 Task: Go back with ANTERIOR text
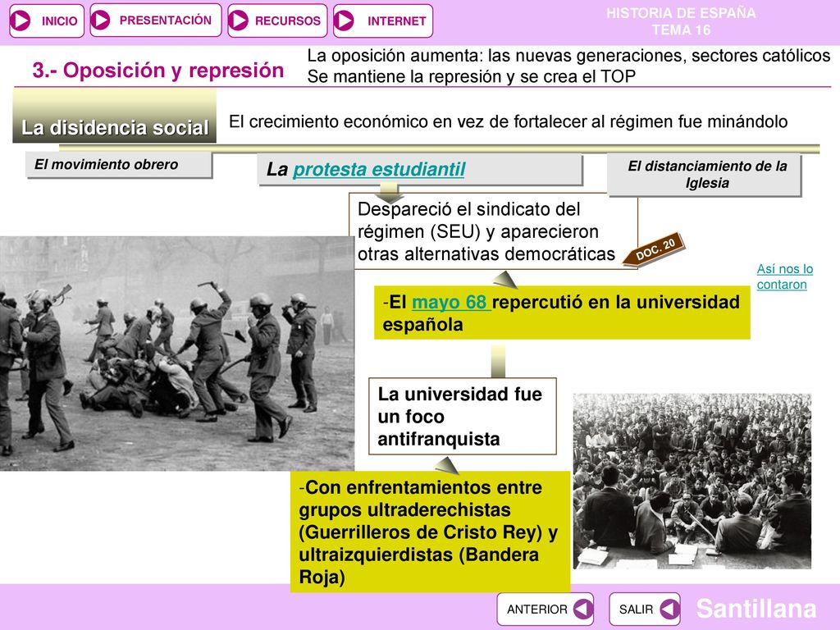[536, 609]
